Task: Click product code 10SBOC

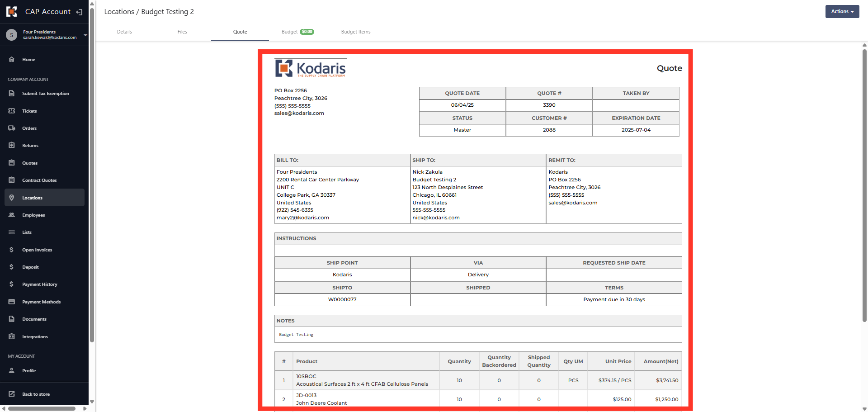Action: [x=306, y=376]
